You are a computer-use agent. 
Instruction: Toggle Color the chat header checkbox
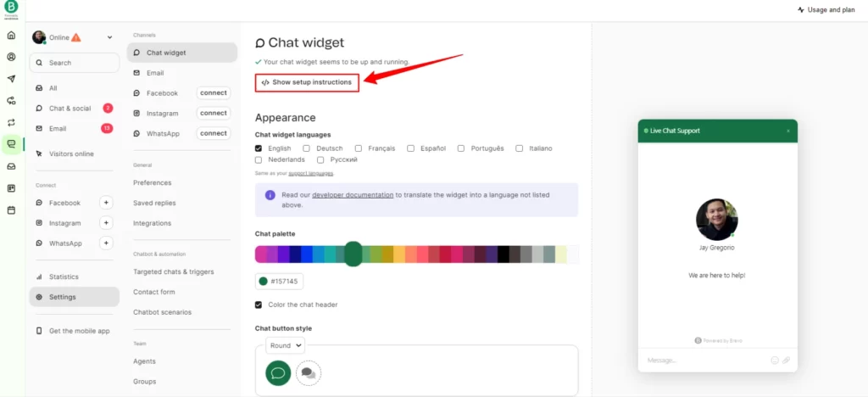point(259,305)
